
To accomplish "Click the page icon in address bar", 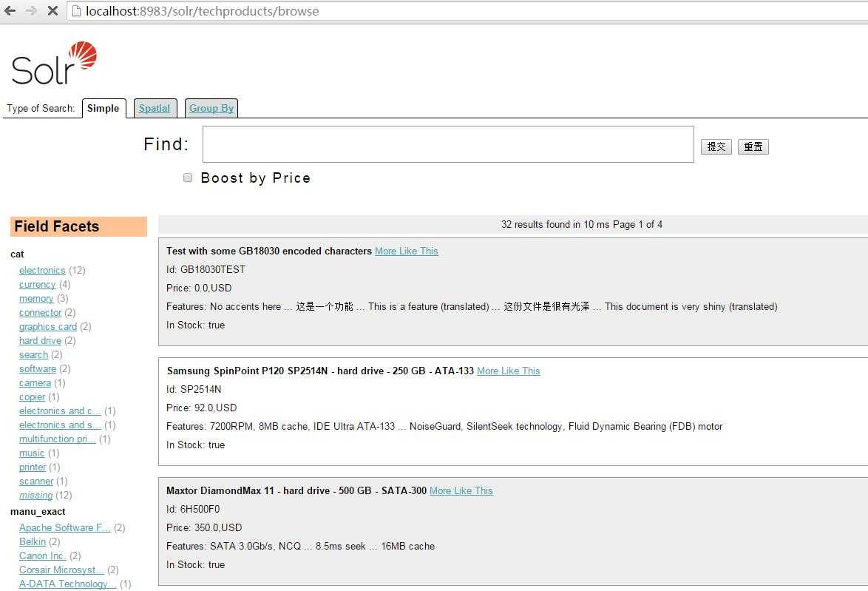I will coord(76,11).
